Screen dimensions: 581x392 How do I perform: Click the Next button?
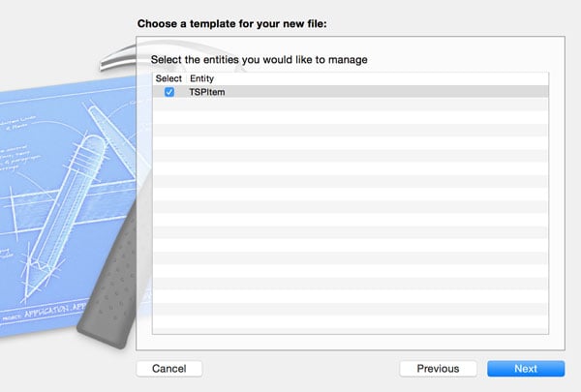(525, 369)
